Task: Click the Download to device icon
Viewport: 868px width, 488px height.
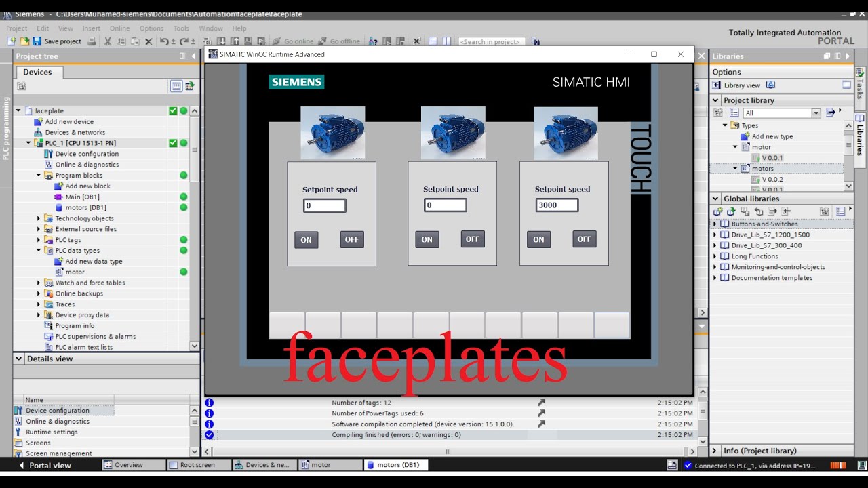Action: (x=221, y=41)
